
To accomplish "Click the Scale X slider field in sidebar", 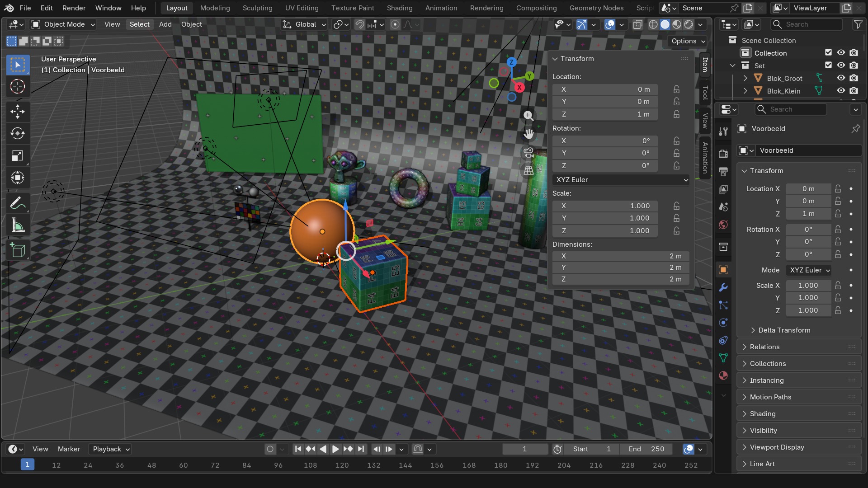I will [x=605, y=206].
